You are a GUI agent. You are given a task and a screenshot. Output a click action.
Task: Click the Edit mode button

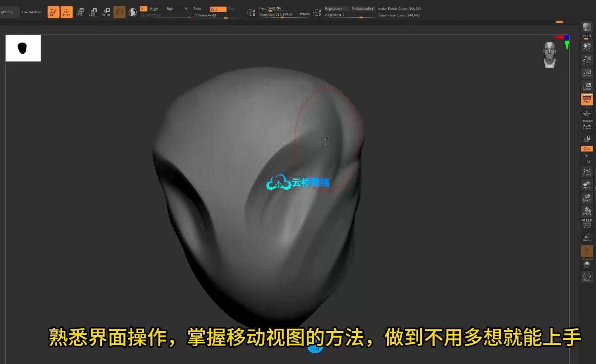(53, 12)
